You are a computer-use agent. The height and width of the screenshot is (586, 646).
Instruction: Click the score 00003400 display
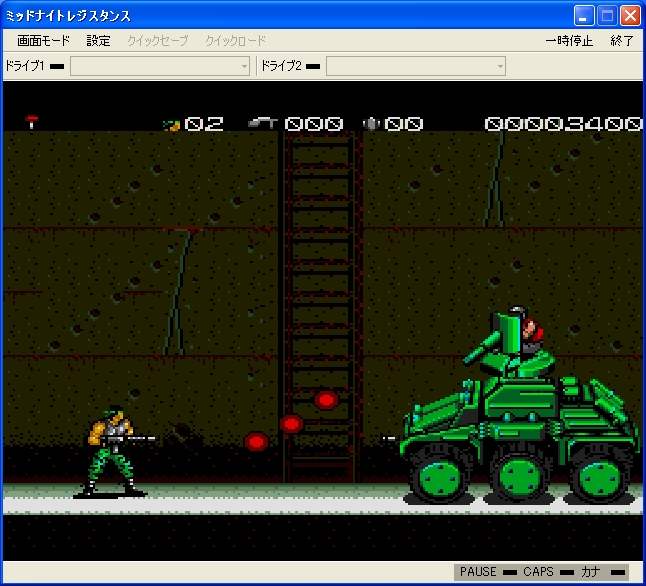tap(563, 124)
